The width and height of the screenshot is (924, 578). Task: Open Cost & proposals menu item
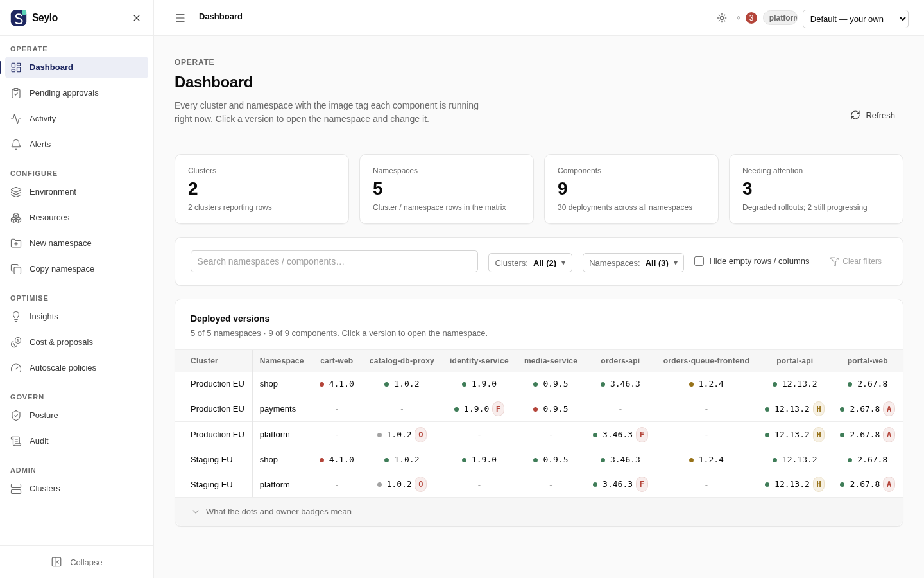pos(77,342)
